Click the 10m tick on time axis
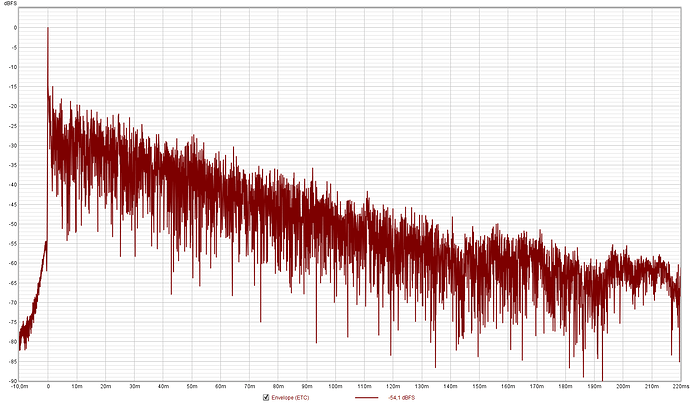This screenshot has width=690, height=406. pyautogui.click(x=77, y=386)
